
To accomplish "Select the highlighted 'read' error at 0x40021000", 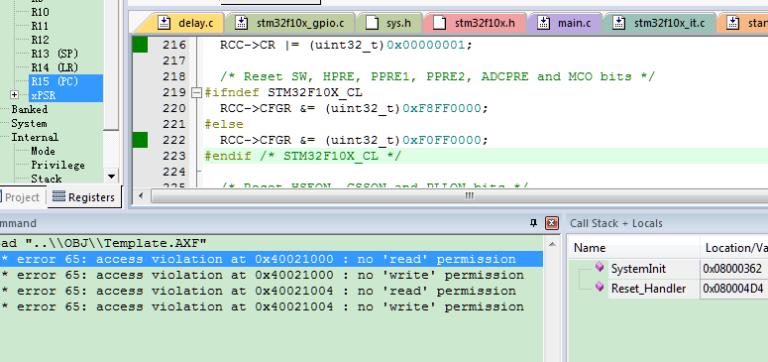I will pos(271,259).
